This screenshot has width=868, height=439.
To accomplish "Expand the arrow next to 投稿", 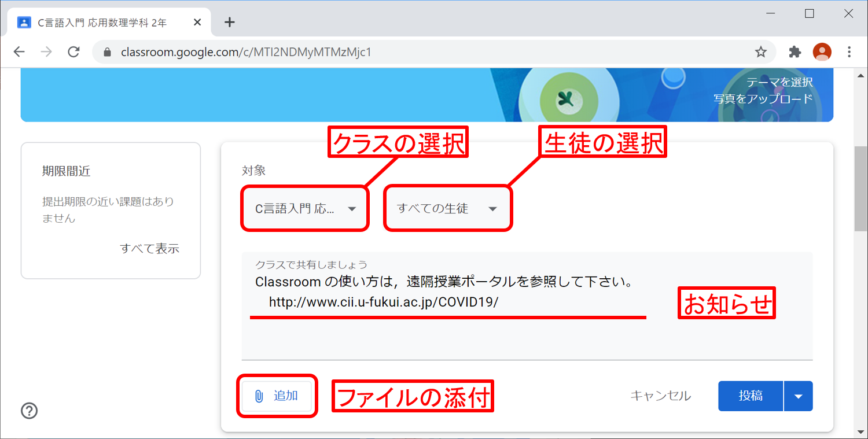I will pos(799,396).
